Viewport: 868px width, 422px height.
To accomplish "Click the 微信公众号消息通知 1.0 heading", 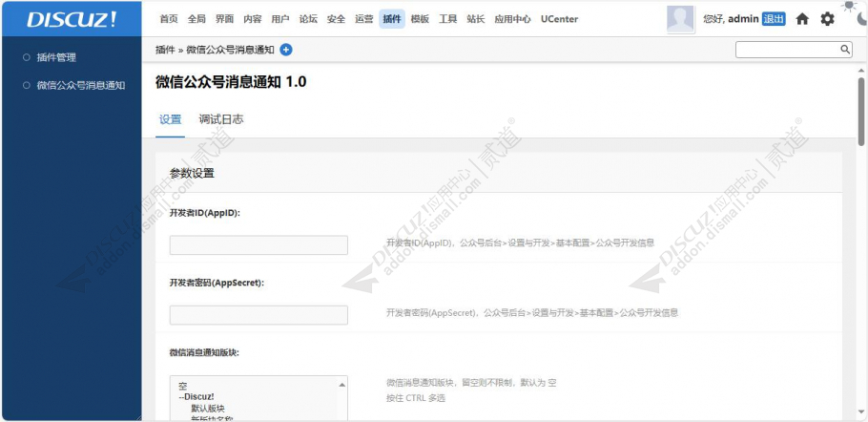I will [231, 82].
